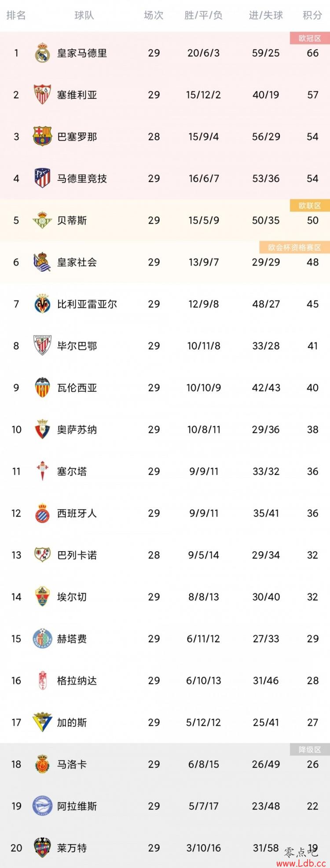Open the Sevilla club badge
The image size is (330, 868).
pyautogui.click(x=43, y=95)
